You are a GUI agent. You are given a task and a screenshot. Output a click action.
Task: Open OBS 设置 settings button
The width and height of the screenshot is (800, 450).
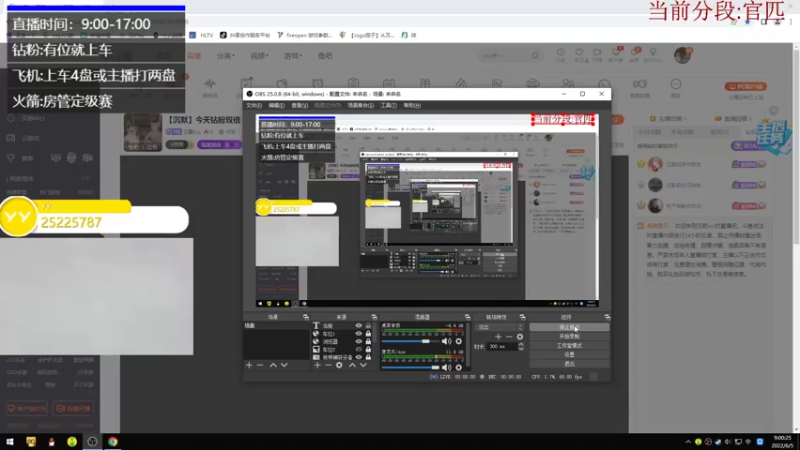pyautogui.click(x=569, y=355)
